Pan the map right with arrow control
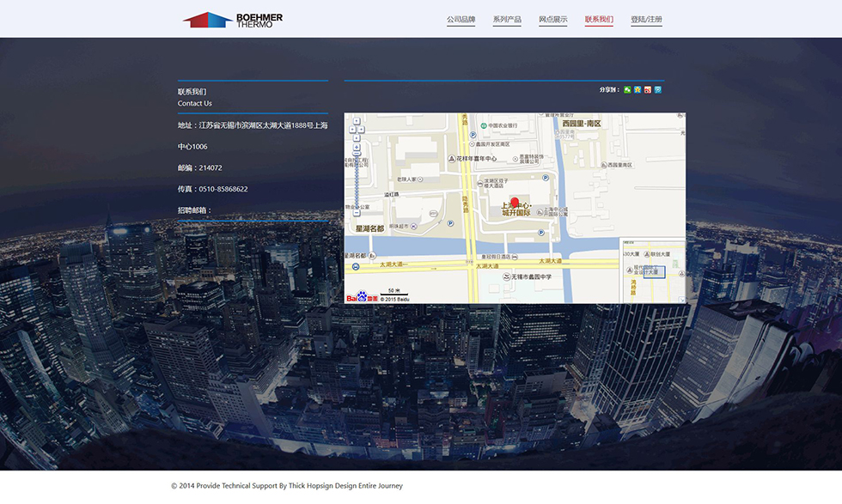Image resolution: width=842 pixels, height=504 pixels. point(361,130)
